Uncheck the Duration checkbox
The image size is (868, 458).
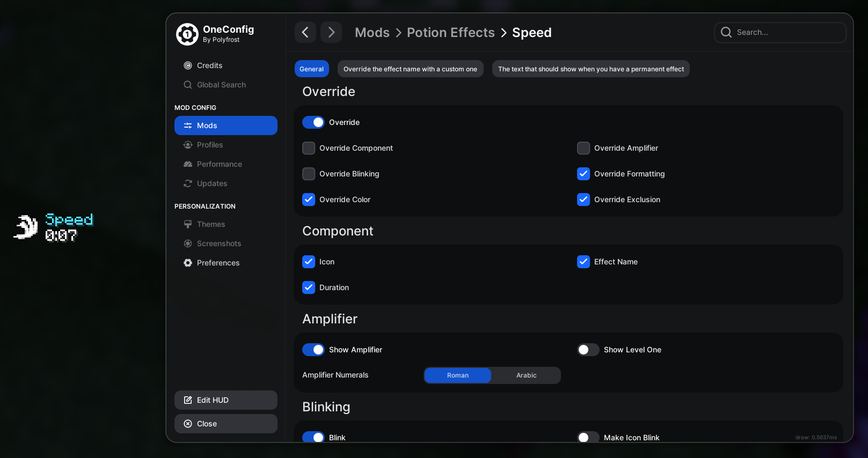(x=309, y=287)
